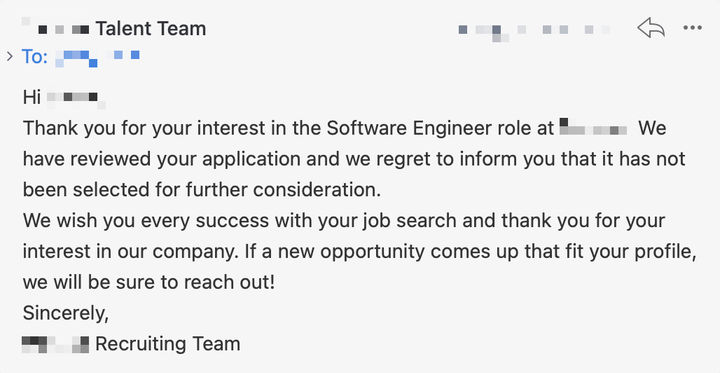Click the blue "To:" label
Screen dimensions: 720x373
35,57
